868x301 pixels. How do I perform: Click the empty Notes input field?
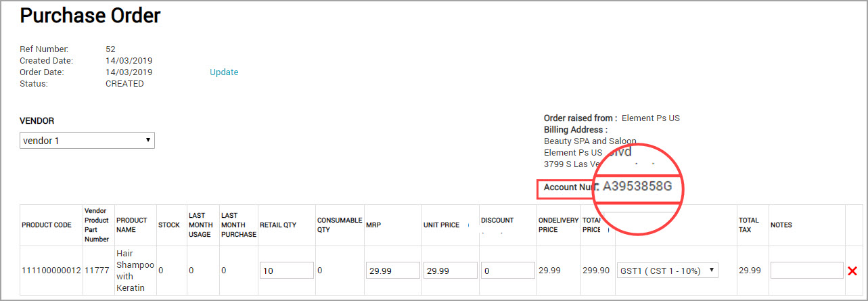[x=806, y=271]
